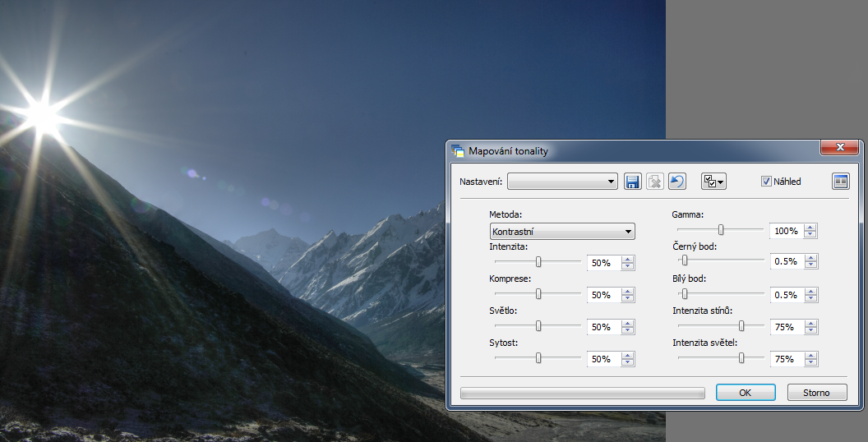This screenshot has width=868, height=442.
Task: Open the Nastavení presets dropdown
Action: coord(562,182)
